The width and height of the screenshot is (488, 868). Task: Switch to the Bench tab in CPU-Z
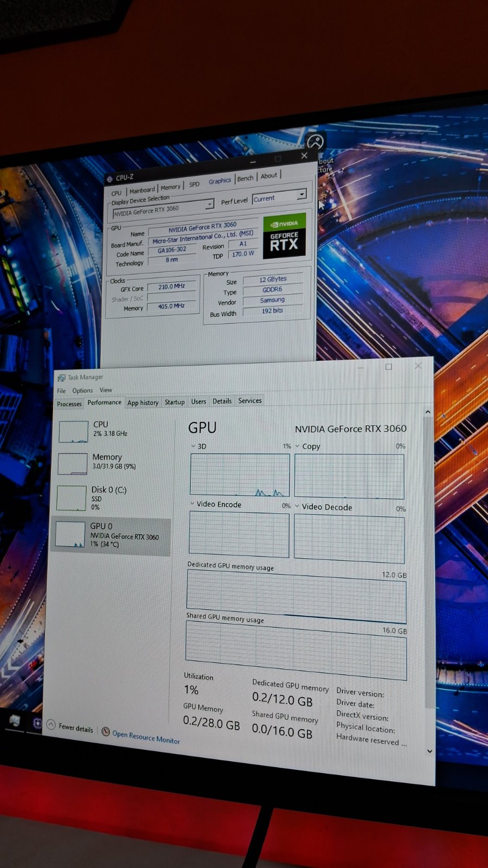[x=245, y=178]
